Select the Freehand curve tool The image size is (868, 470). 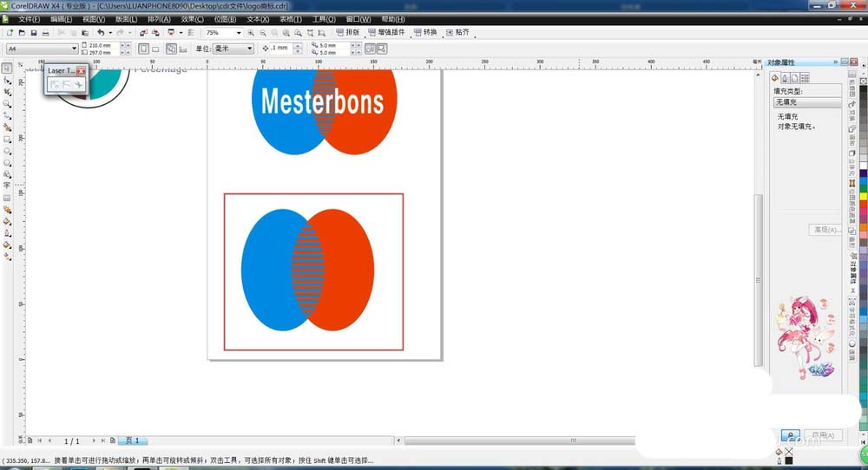[7, 115]
